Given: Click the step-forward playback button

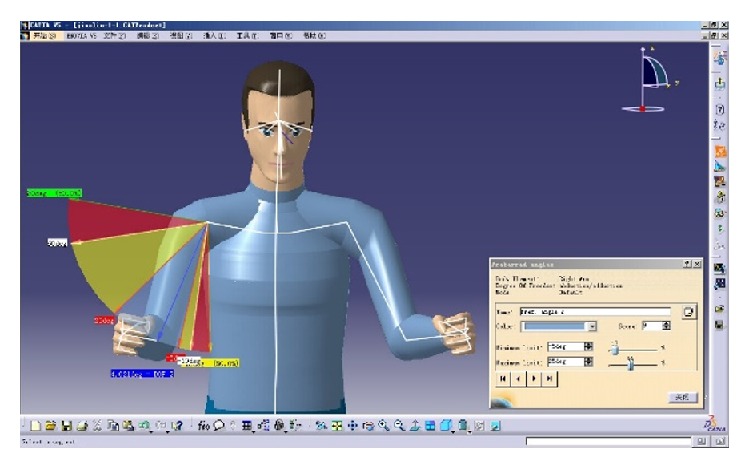Looking at the screenshot, I should tap(533, 379).
